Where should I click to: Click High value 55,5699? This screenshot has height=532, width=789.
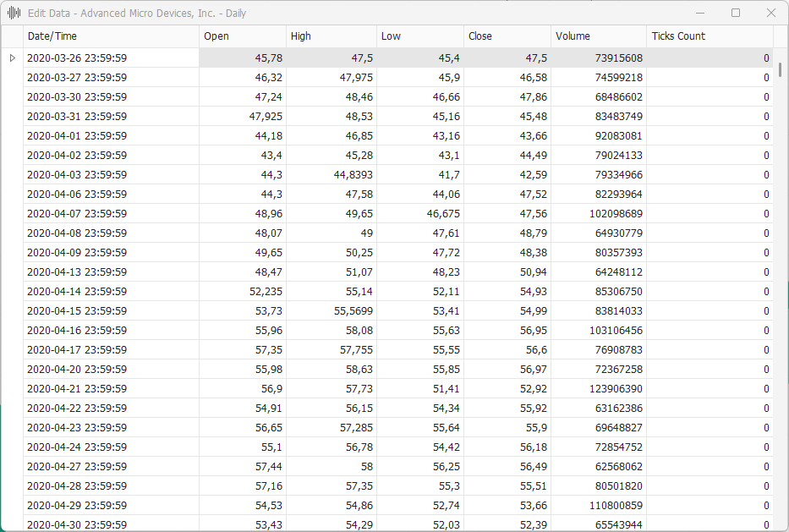(x=331, y=311)
